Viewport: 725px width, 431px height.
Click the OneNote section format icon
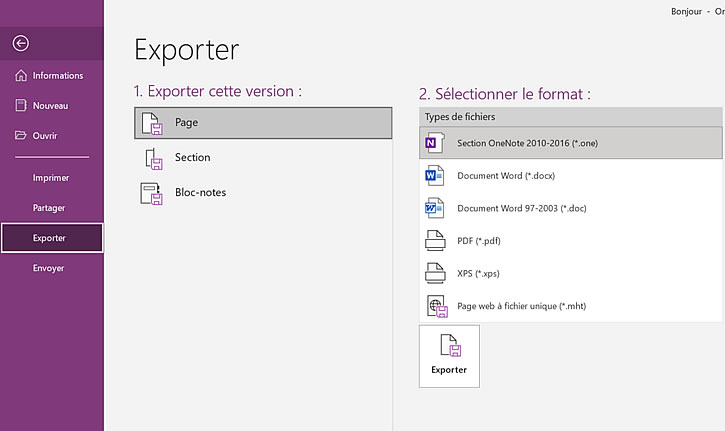click(x=434, y=143)
